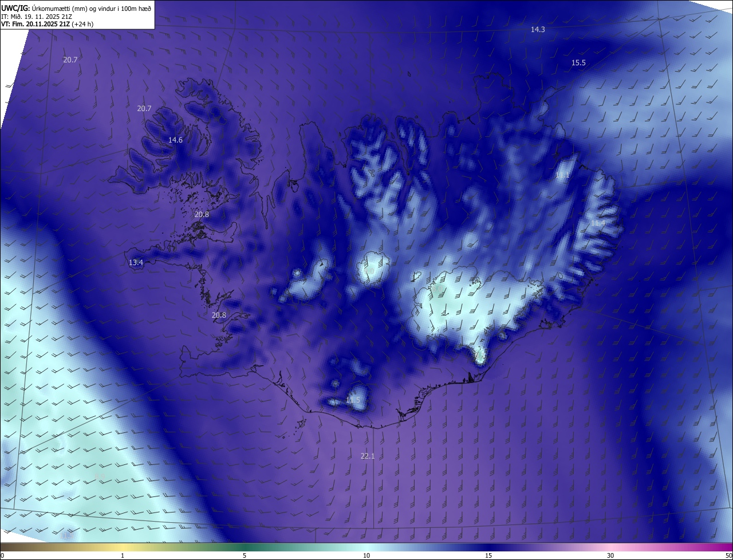The height and width of the screenshot is (560, 733).
Task: Click the 13.4 value on the map
Action: [136, 262]
